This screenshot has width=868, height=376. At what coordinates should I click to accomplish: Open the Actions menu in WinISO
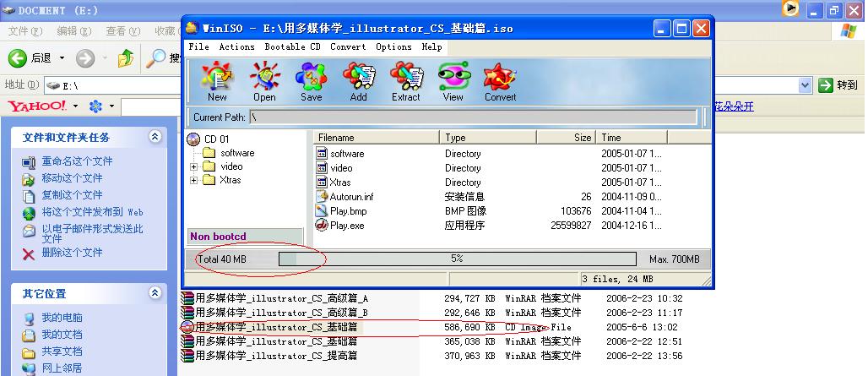(x=237, y=47)
